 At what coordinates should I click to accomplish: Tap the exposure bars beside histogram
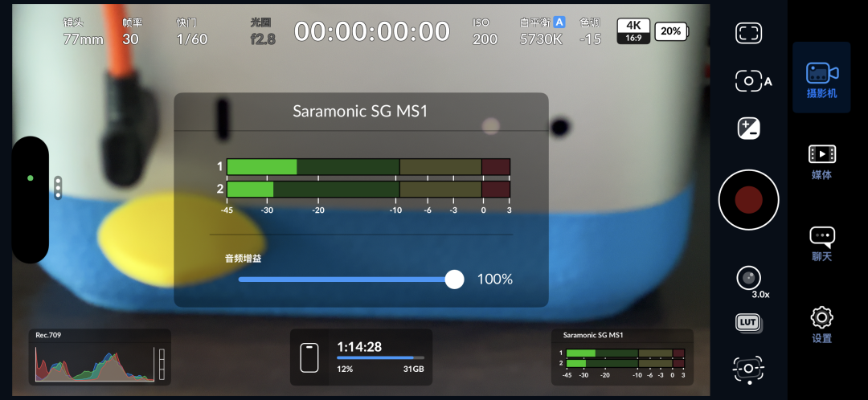pos(162,364)
